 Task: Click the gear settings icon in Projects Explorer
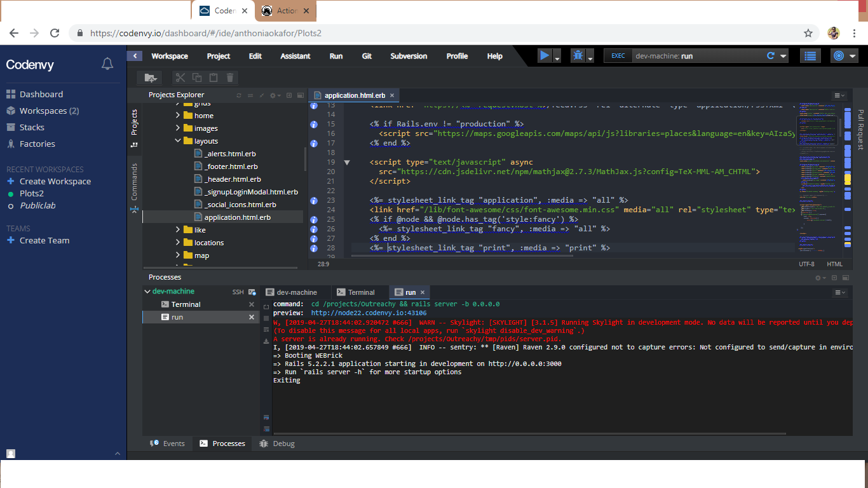tap(272, 95)
